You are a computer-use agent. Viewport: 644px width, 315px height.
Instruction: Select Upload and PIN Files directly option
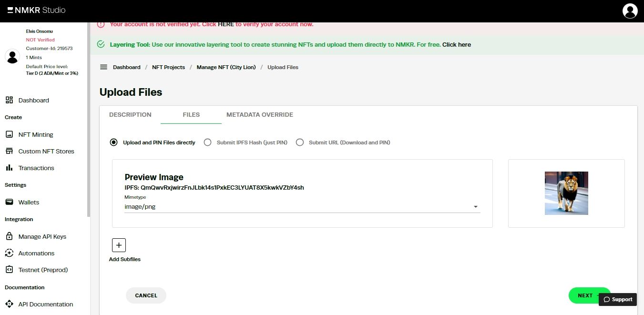(113, 142)
